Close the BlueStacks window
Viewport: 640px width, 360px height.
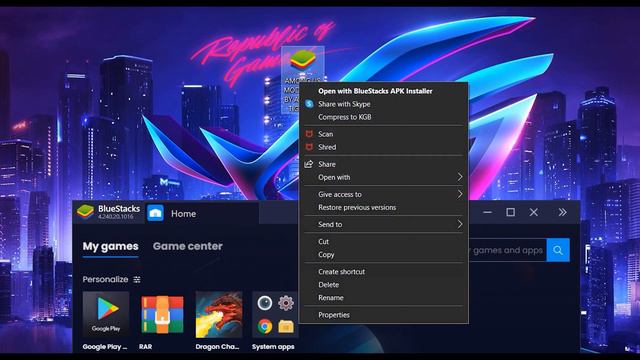point(533,212)
